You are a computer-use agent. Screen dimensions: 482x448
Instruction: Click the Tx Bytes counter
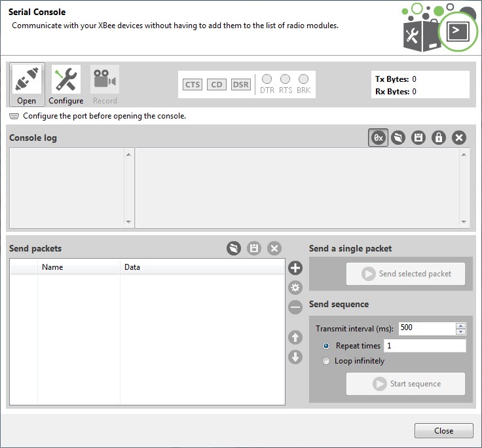396,79
